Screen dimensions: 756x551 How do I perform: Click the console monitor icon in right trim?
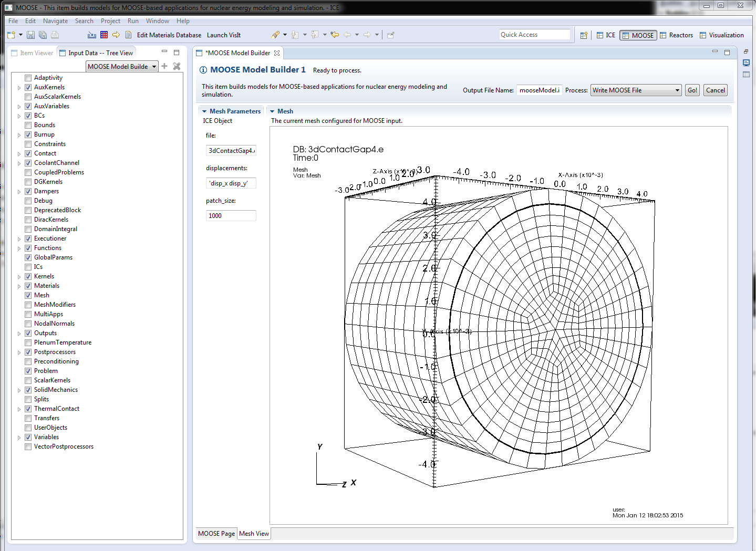[746, 63]
